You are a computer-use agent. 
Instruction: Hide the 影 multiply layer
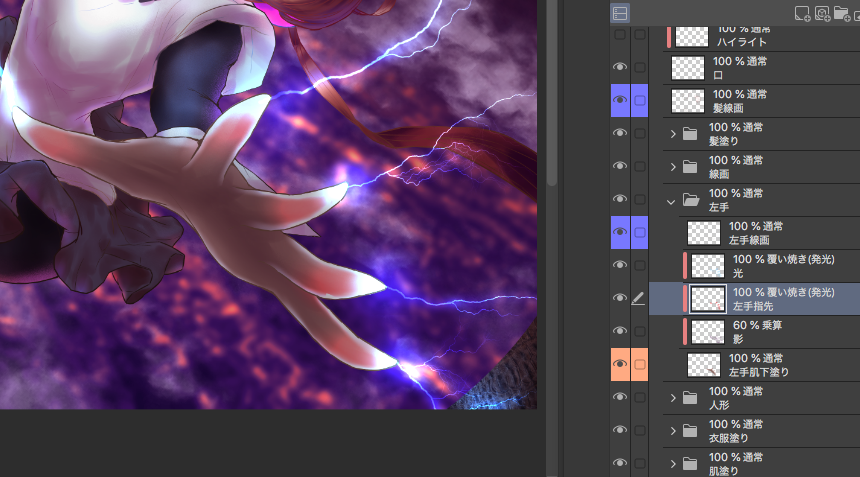pyautogui.click(x=620, y=331)
